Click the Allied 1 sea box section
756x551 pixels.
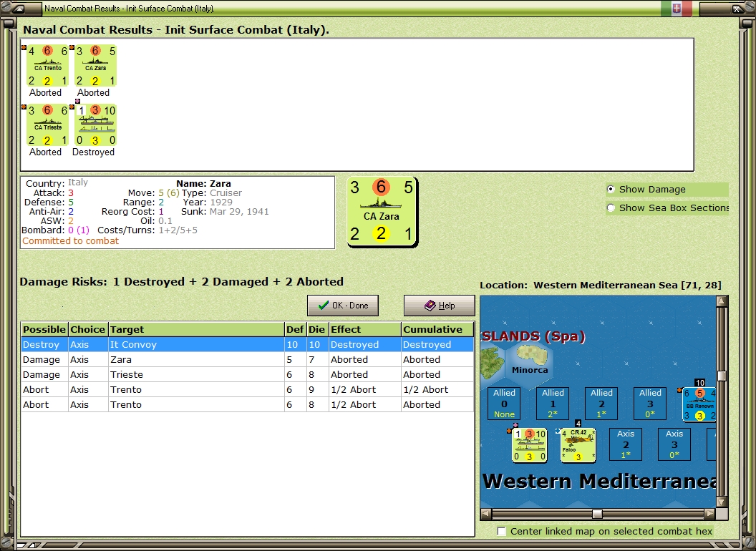[553, 404]
